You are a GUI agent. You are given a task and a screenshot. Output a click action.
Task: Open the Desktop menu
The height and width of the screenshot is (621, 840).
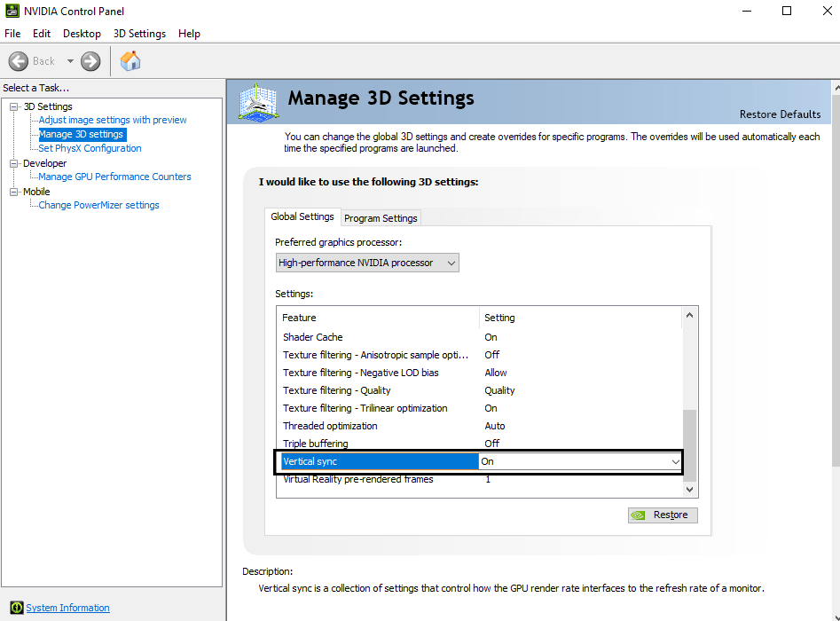[82, 33]
